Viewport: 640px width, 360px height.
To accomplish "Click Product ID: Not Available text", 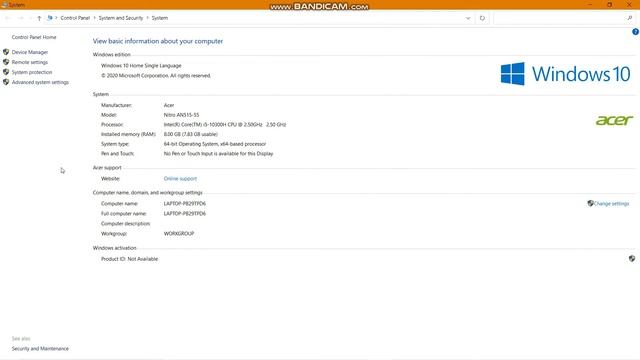I will (x=129, y=259).
